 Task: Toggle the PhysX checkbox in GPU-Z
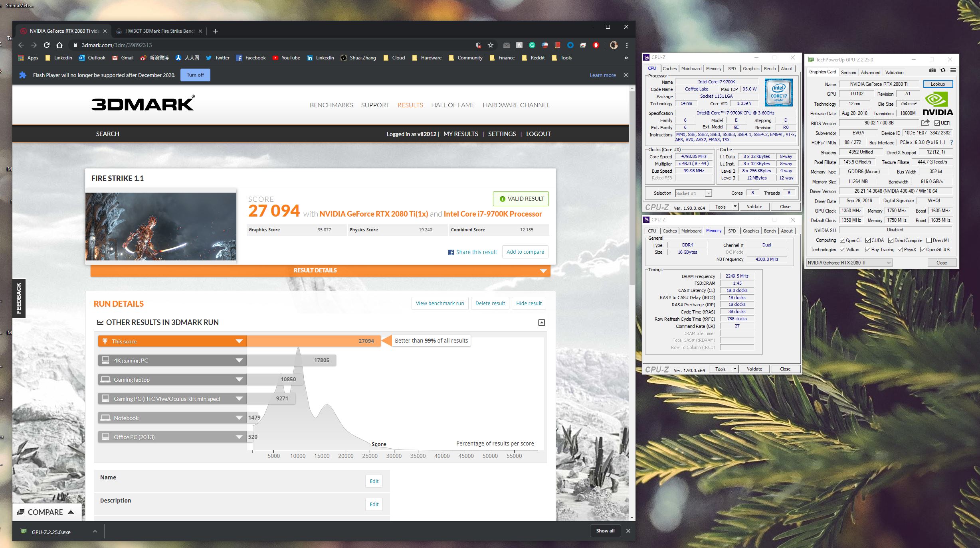coord(901,250)
